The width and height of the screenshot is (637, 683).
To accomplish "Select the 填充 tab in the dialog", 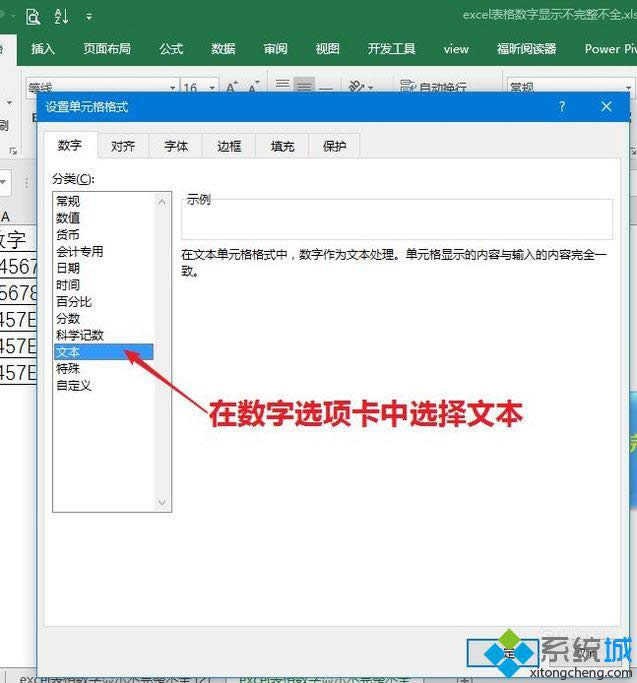I will (282, 146).
